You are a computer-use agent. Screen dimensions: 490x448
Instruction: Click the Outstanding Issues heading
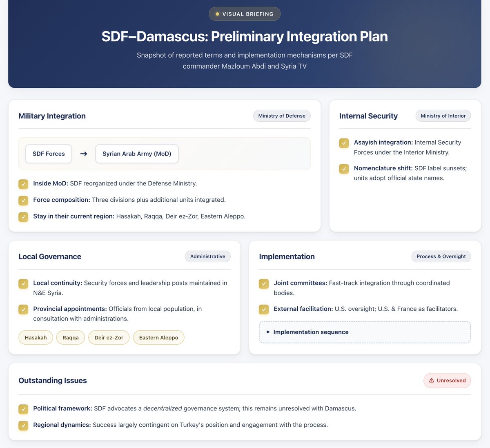pyautogui.click(x=53, y=381)
